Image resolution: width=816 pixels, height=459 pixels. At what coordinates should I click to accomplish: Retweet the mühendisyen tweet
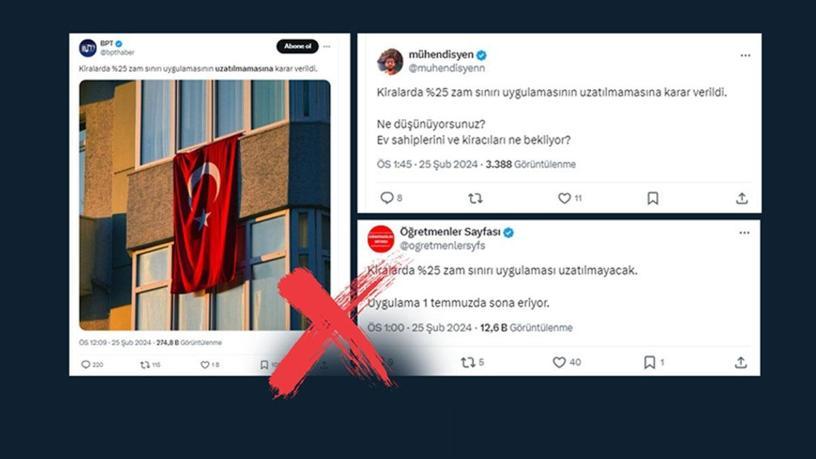475,198
